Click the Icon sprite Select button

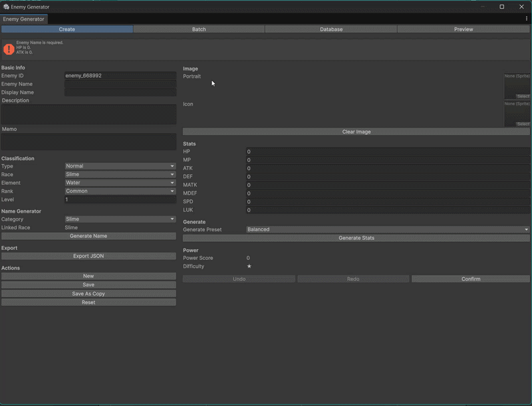tap(523, 124)
